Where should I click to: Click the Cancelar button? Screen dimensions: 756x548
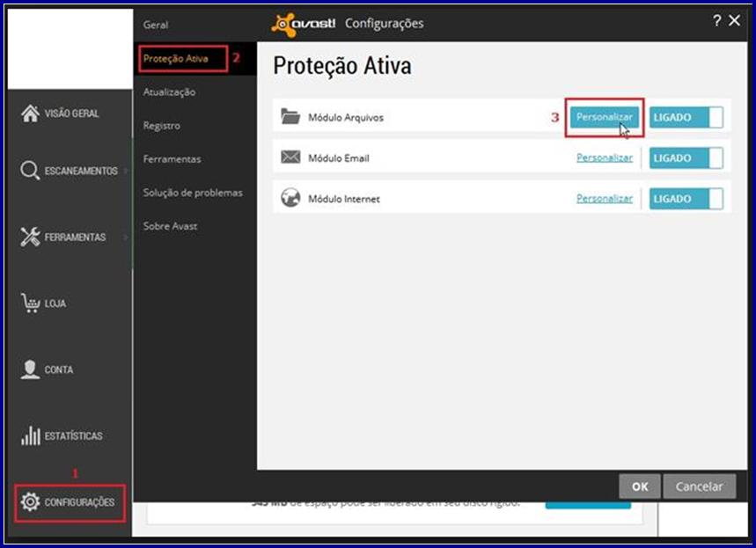(x=699, y=486)
